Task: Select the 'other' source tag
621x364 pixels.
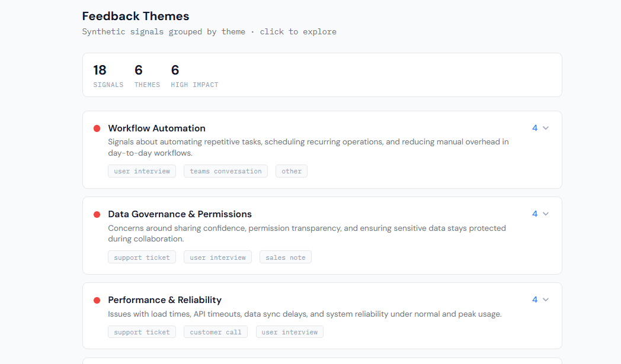Action: pos(292,171)
